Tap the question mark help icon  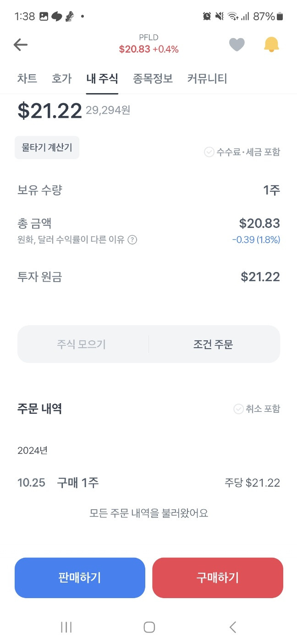click(132, 239)
